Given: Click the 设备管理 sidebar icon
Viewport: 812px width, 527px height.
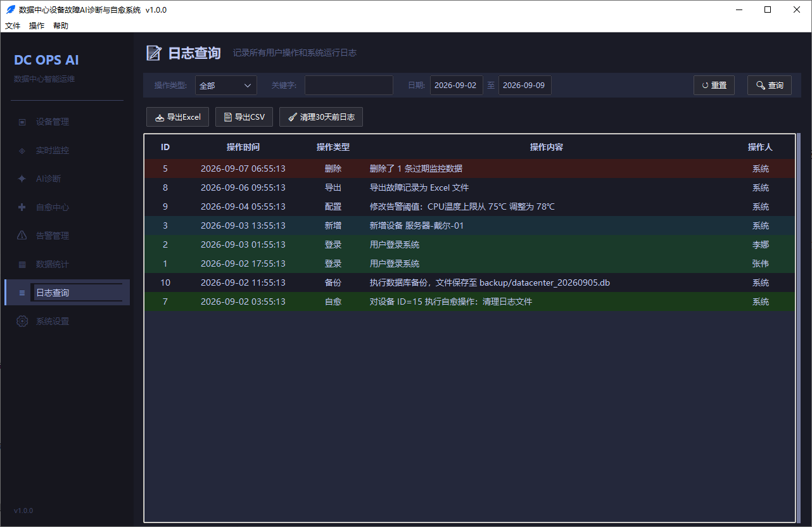Looking at the screenshot, I should [x=22, y=122].
